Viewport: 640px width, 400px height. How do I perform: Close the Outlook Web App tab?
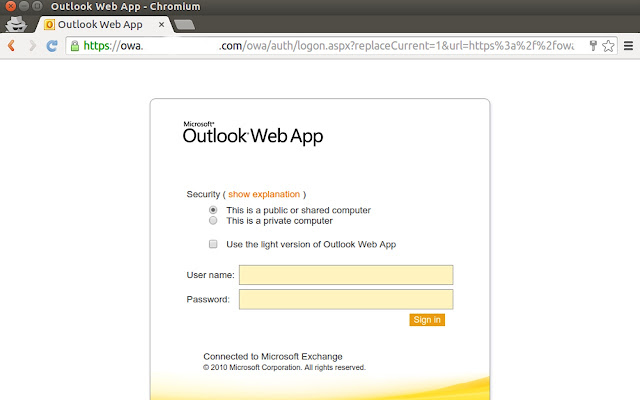pyautogui.click(x=161, y=24)
